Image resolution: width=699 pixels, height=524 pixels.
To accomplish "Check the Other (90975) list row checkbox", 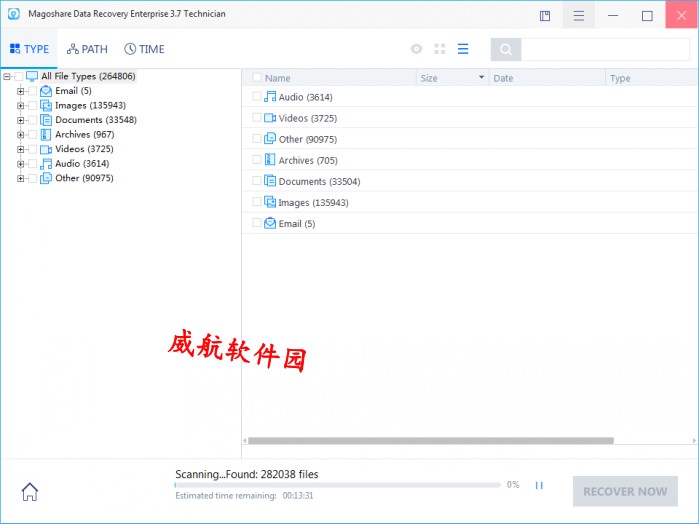I will click(x=257, y=139).
